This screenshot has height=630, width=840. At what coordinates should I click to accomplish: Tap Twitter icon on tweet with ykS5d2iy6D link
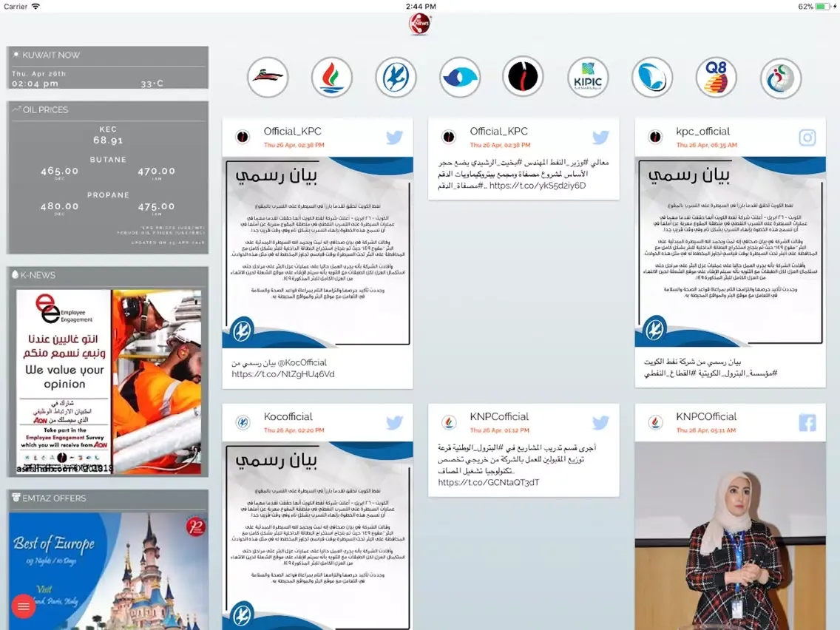pyautogui.click(x=600, y=138)
